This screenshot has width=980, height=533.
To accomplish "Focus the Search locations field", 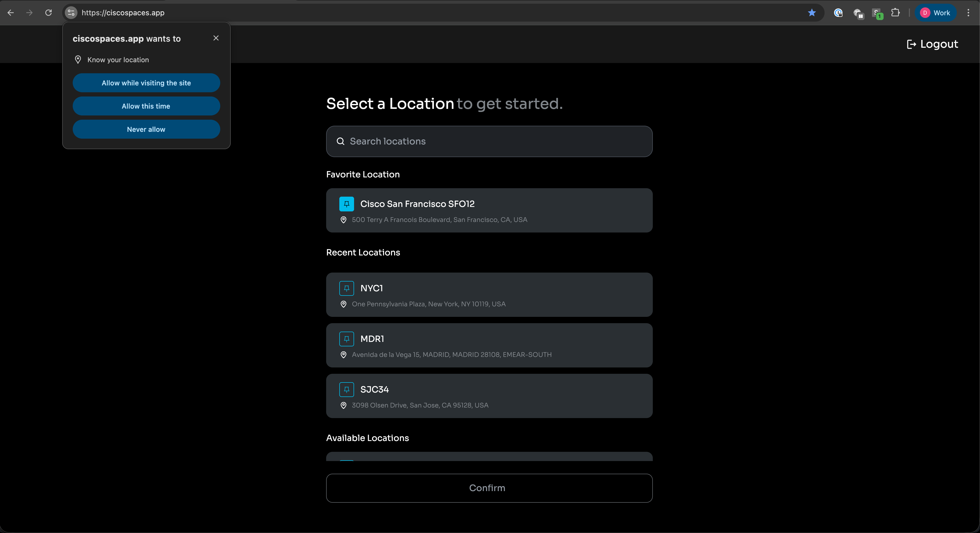I will [489, 141].
